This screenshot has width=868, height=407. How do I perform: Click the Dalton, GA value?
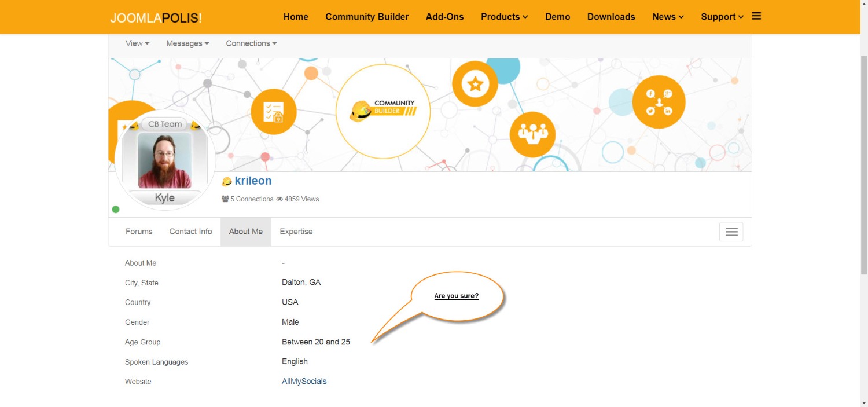coord(301,283)
